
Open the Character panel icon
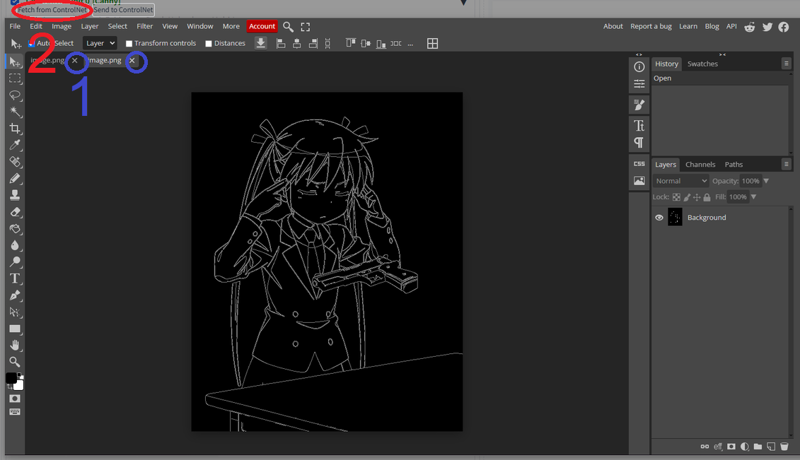[639, 125]
